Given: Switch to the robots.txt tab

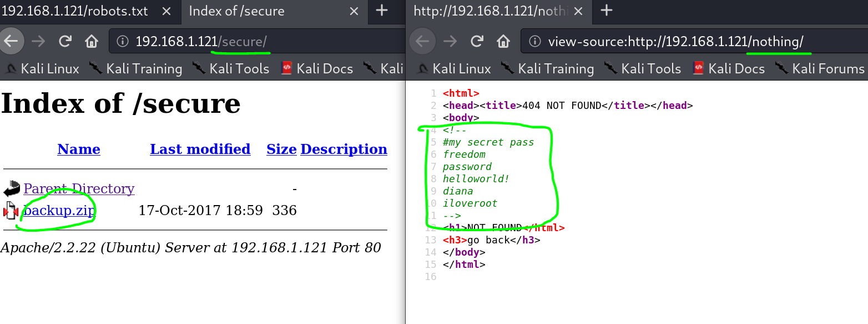Looking at the screenshot, I should tap(83, 11).
